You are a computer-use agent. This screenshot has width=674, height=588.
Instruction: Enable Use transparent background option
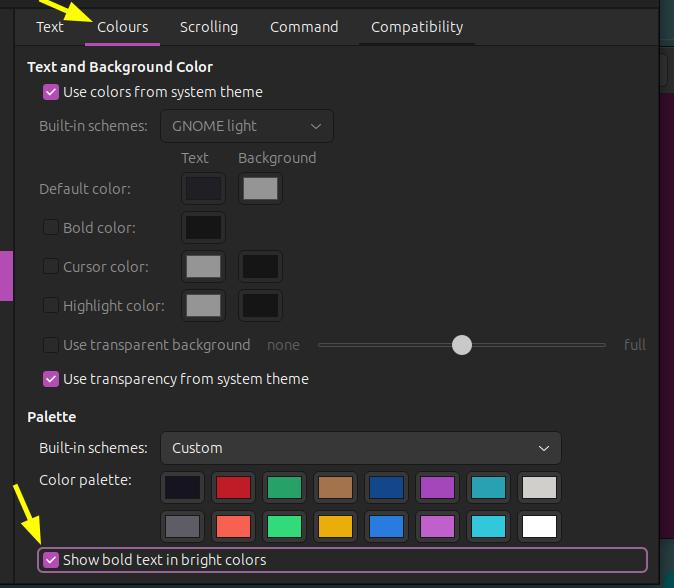point(51,345)
